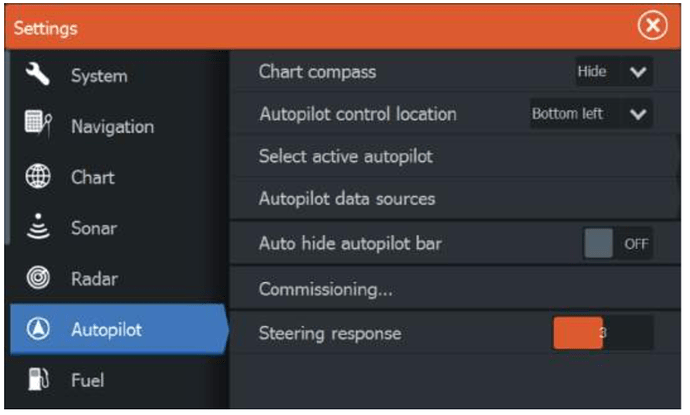Click the Autopilot compass arrow icon
690x415 pixels.
pyautogui.click(x=38, y=329)
